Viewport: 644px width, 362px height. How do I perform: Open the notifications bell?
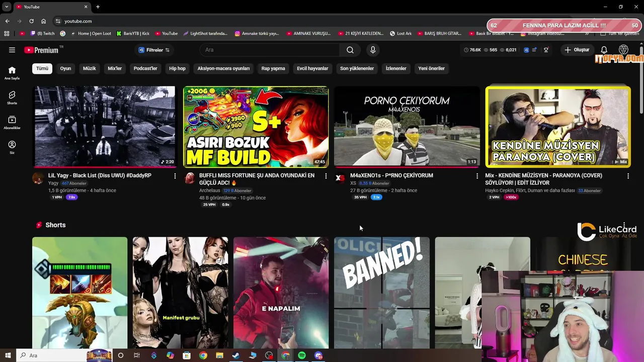click(x=604, y=50)
